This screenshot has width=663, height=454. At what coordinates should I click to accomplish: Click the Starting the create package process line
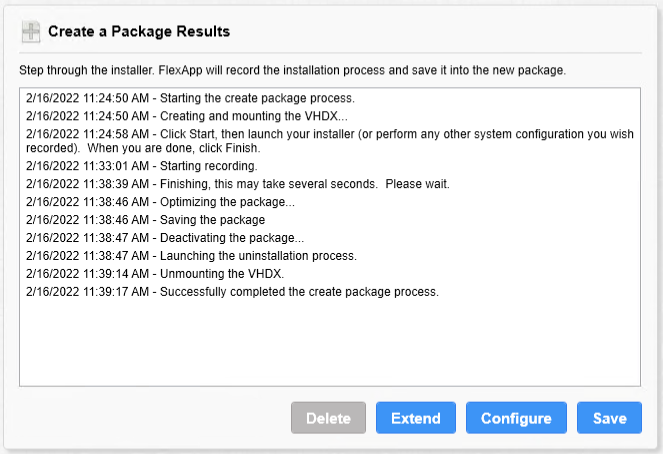point(190,98)
